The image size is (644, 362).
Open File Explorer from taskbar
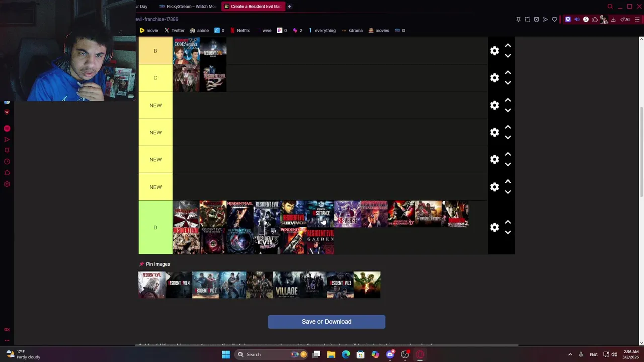(x=331, y=354)
